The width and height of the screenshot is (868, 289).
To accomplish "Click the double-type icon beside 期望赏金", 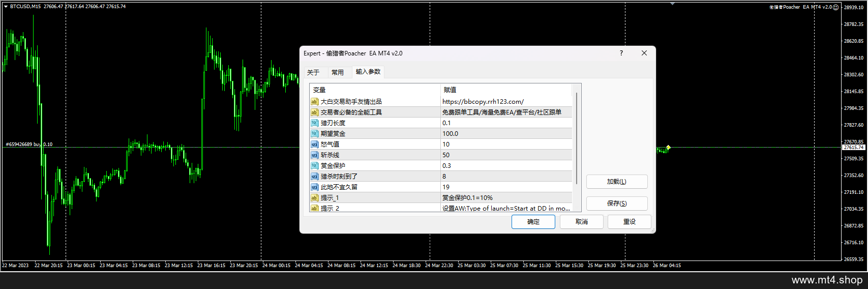I will click(x=314, y=134).
